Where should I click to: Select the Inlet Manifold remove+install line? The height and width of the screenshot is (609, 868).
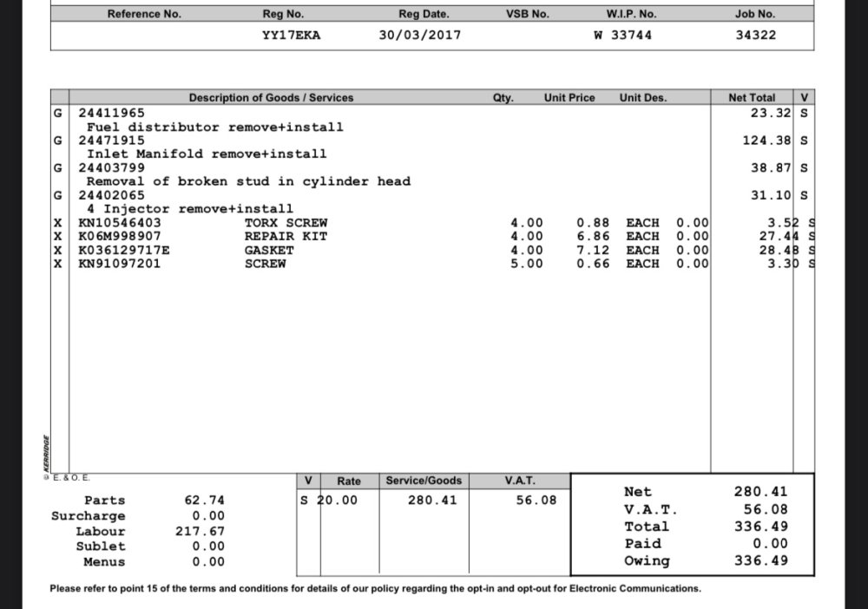click(x=207, y=154)
